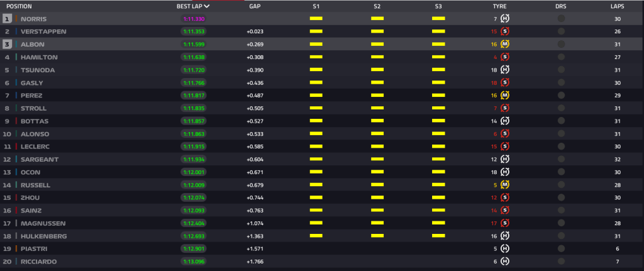The image size is (644, 271).
Task: Click Norris's purple best lap 1:11.330
Action: (194, 19)
